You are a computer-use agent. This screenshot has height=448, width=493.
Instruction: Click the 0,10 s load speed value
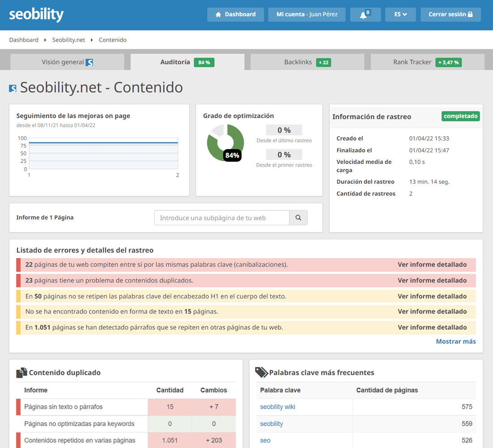pyautogui.click(x=417, y=162)
